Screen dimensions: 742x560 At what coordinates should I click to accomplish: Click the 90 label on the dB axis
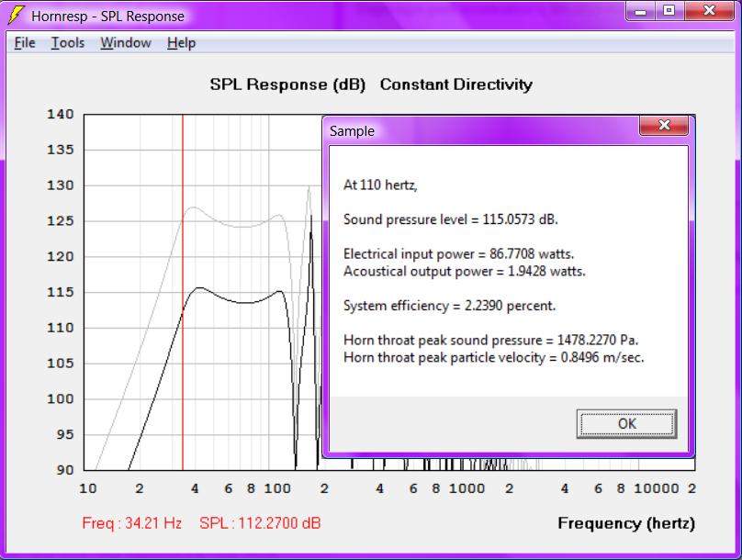coord(65,470)
